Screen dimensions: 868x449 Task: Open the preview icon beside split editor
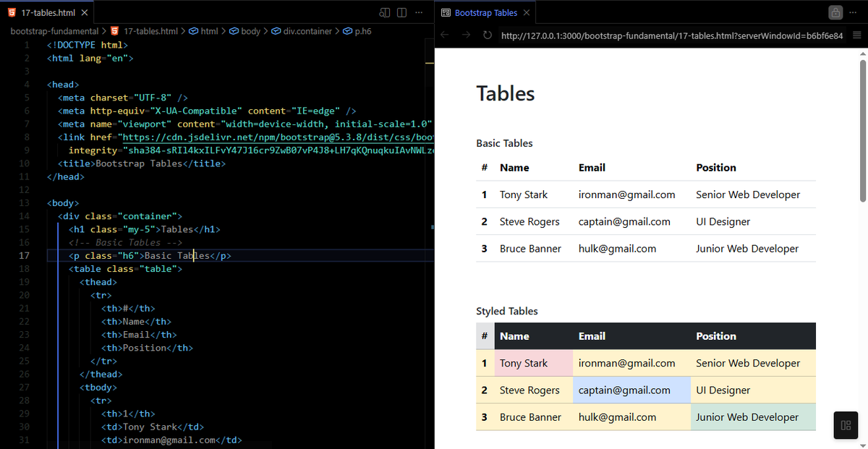tap(385, 13)
